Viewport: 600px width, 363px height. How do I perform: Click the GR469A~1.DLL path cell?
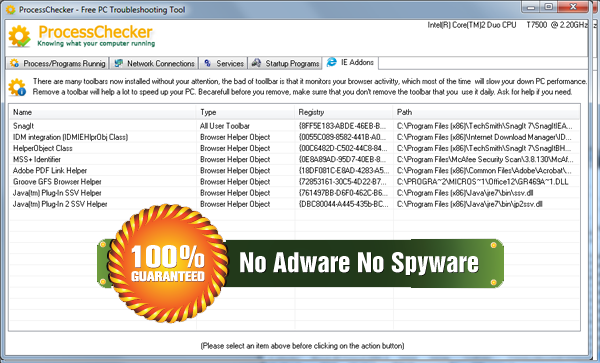coord(483,182)
